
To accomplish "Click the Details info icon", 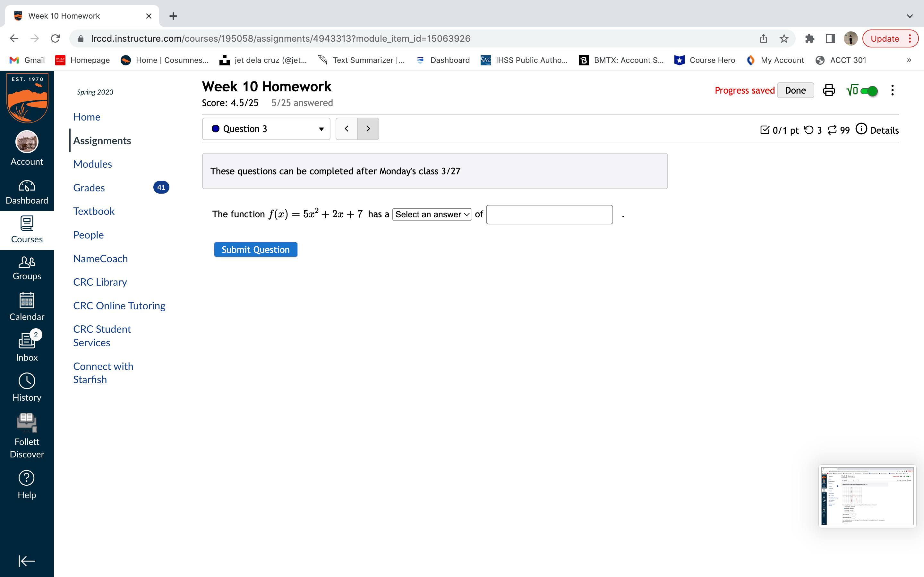I will [861, 129].
